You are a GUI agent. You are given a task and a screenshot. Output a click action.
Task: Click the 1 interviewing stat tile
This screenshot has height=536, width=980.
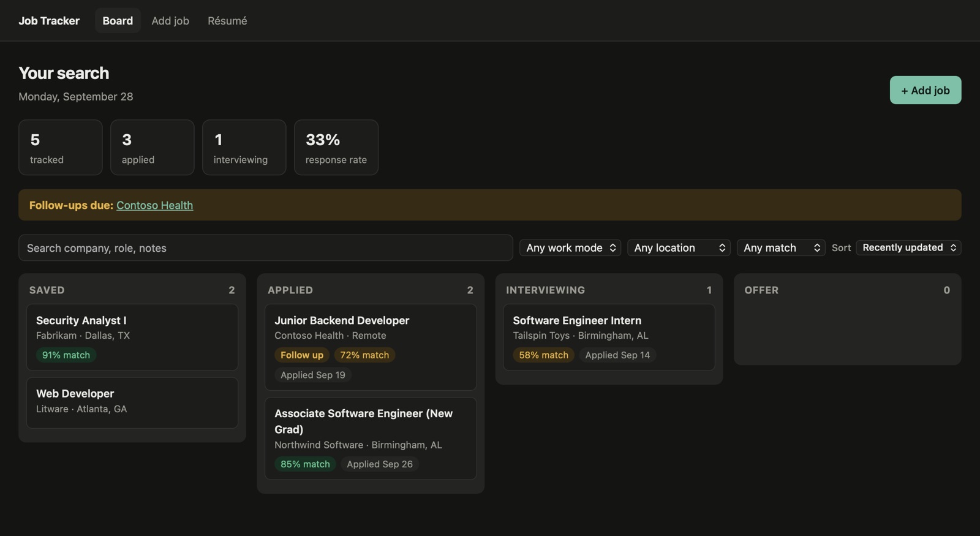244,148
